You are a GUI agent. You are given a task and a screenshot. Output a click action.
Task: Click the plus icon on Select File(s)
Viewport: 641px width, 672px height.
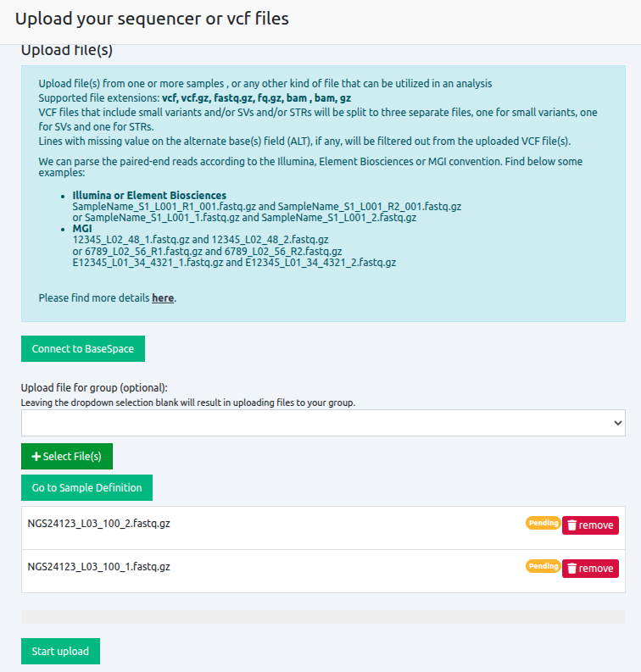[x=36, y=457]
